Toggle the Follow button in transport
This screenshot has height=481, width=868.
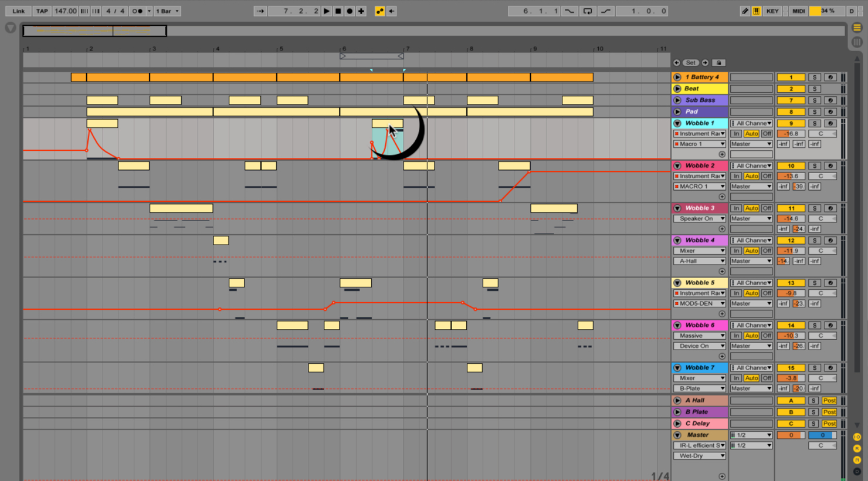pos(260,11)
